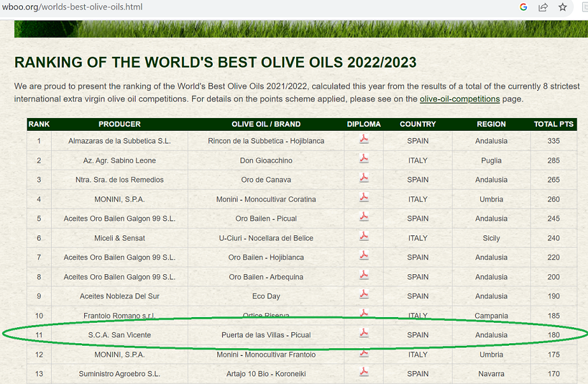Click region Campania in rank 10 row
Screen dimensions: 588x384
[x=491, y=316]
